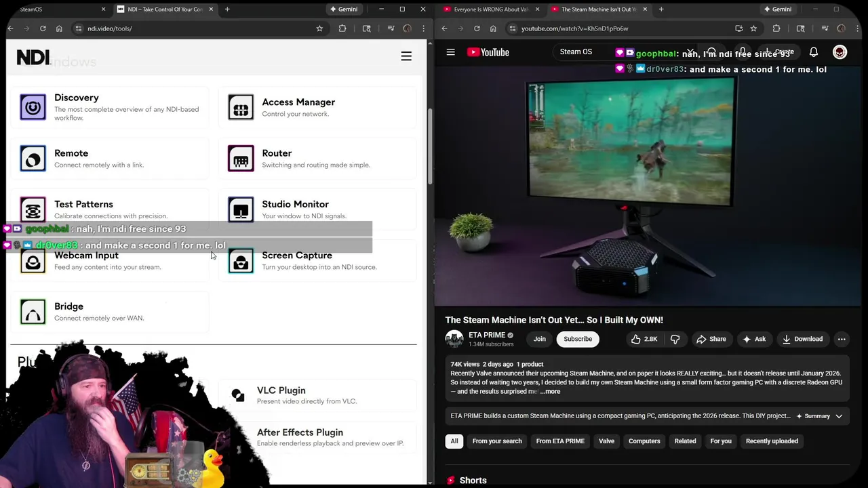
Task: Reload the NDI tools page
Action: [43, 28]
